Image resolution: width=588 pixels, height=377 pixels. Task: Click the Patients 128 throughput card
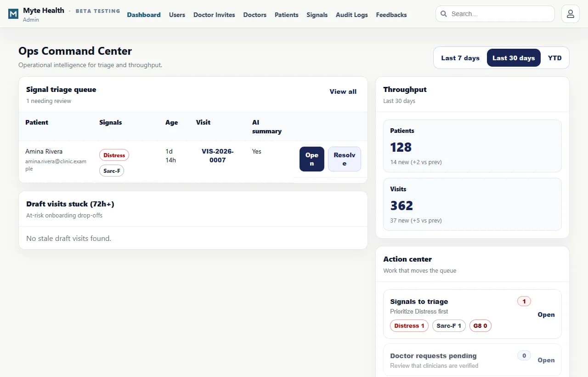coord(472,146)
